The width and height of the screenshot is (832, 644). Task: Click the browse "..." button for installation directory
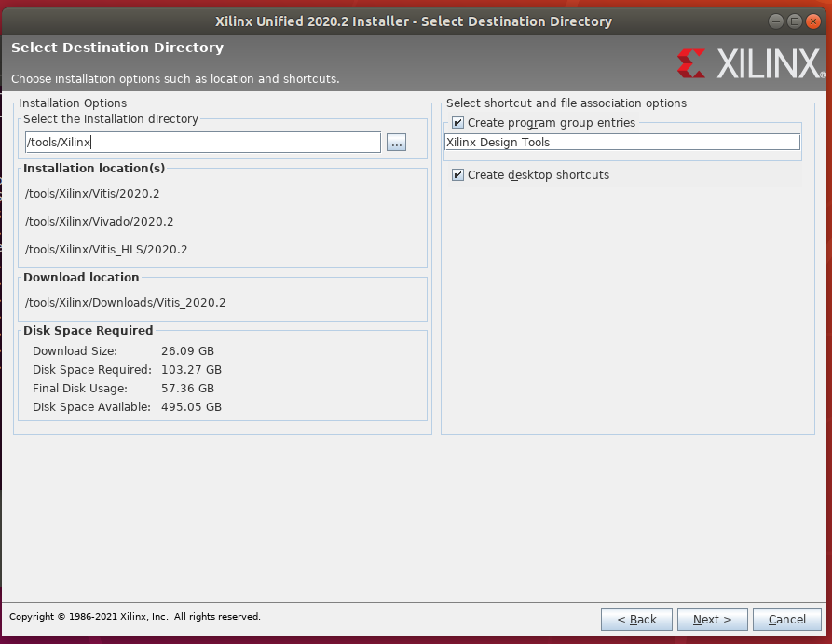396,143
